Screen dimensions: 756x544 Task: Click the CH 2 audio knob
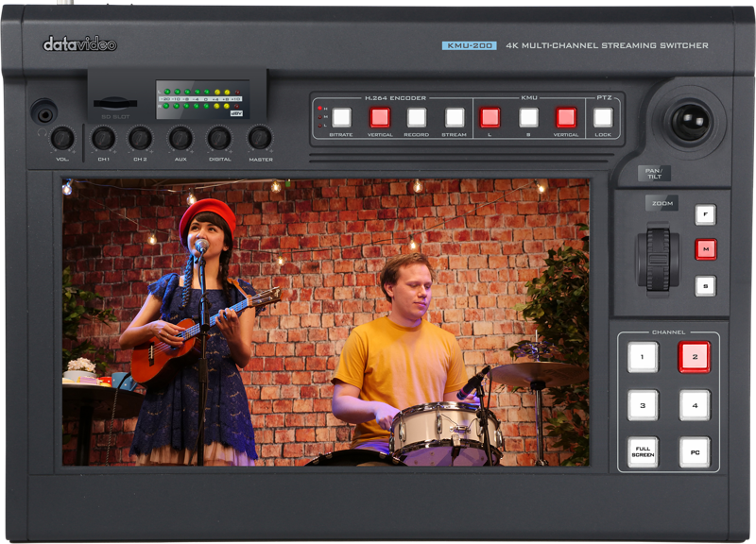(140, 139)
